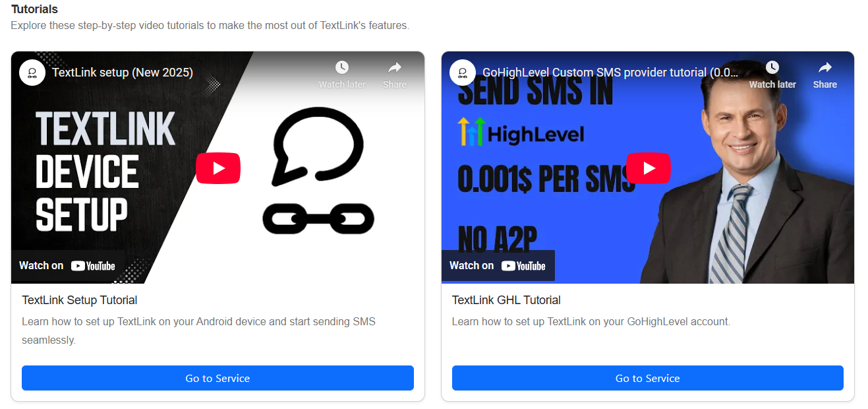Click 'Watch on' text on TextLink setup video
868x409 pixels.
[x=42, y=266]
